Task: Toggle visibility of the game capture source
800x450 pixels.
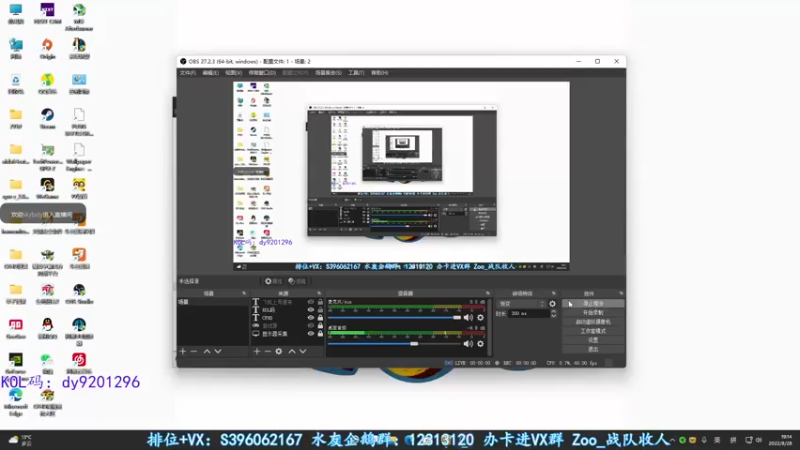Action: coord(311,326)
